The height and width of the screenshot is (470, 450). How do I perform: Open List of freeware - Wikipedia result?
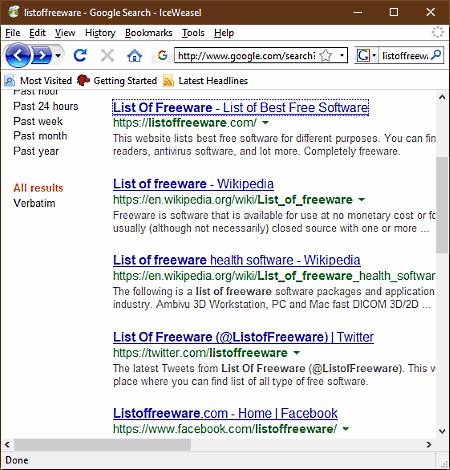[193, 184]
